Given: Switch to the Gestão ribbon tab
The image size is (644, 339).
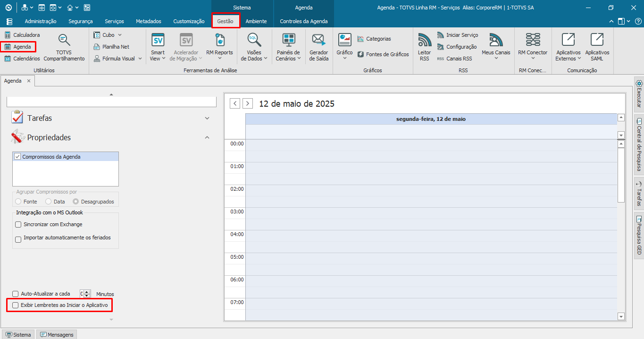Looking at the screenshot, I should point(226,21).
